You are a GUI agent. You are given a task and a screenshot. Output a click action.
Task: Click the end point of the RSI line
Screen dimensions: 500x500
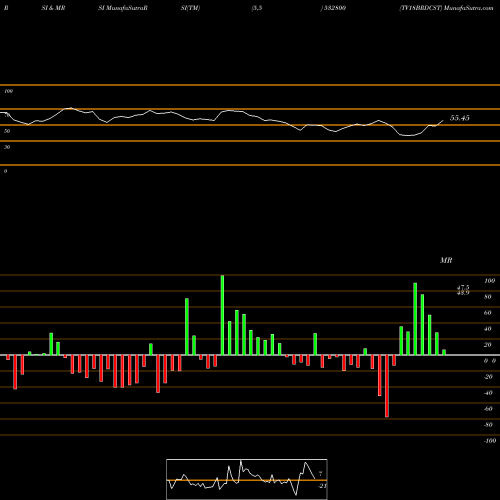pos(443,120)
